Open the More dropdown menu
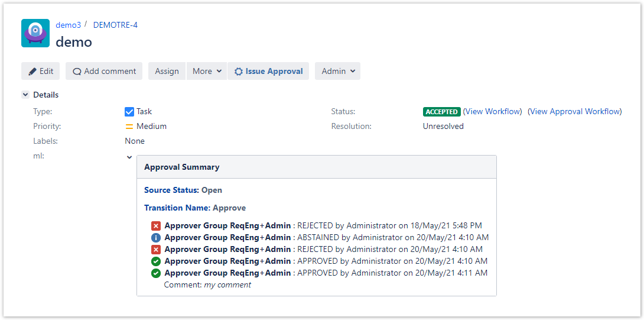 207,71
